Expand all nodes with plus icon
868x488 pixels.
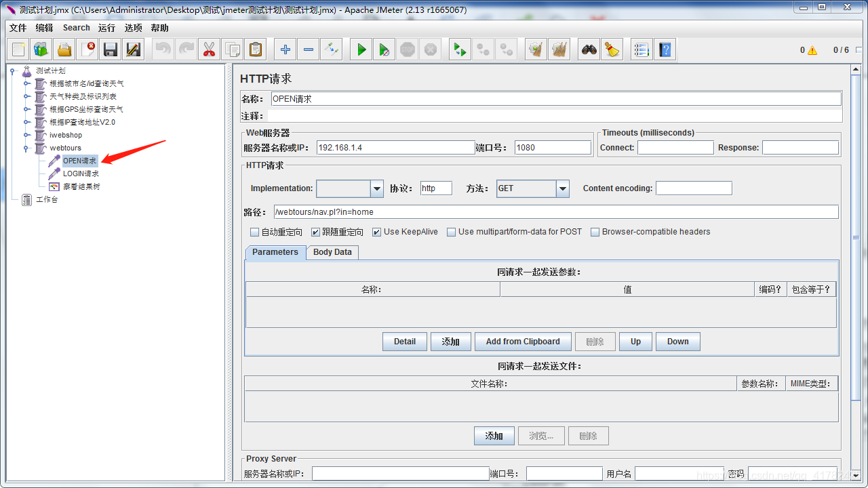(x=285, y=49)
